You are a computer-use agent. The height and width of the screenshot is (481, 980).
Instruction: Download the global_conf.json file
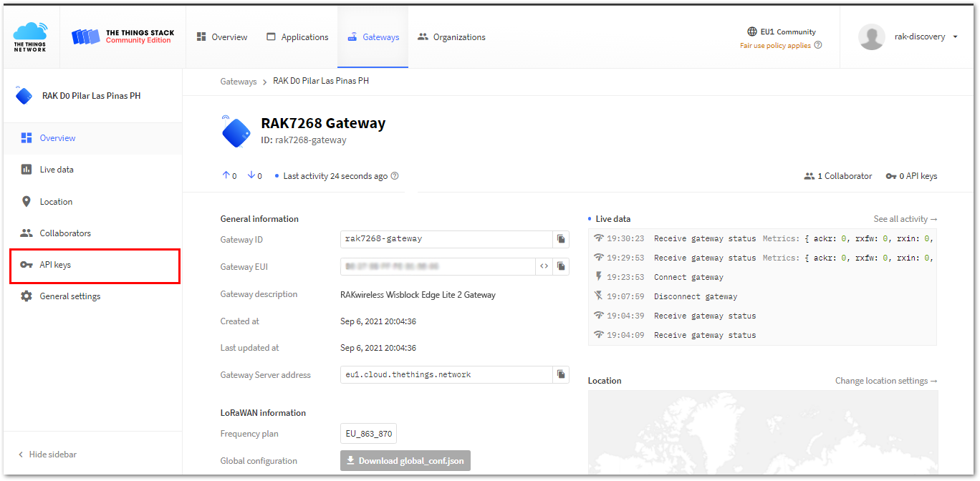pos(405,460)
